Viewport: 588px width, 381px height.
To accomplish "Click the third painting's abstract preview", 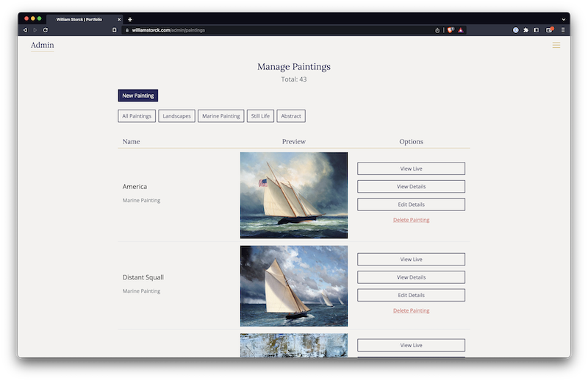I will click(x=294, y=346).
